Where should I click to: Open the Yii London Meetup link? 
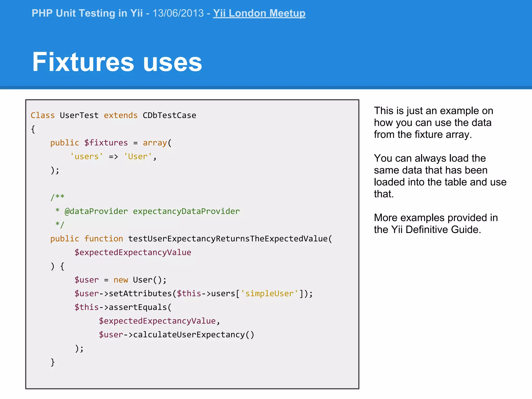[x=259, y=13]
